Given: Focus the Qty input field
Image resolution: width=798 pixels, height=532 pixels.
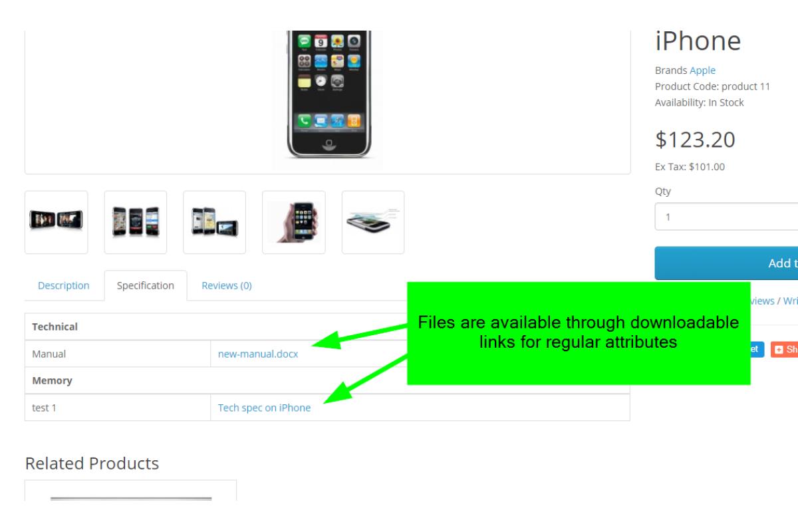Looking at the screenshot, I should click(726, 217).
